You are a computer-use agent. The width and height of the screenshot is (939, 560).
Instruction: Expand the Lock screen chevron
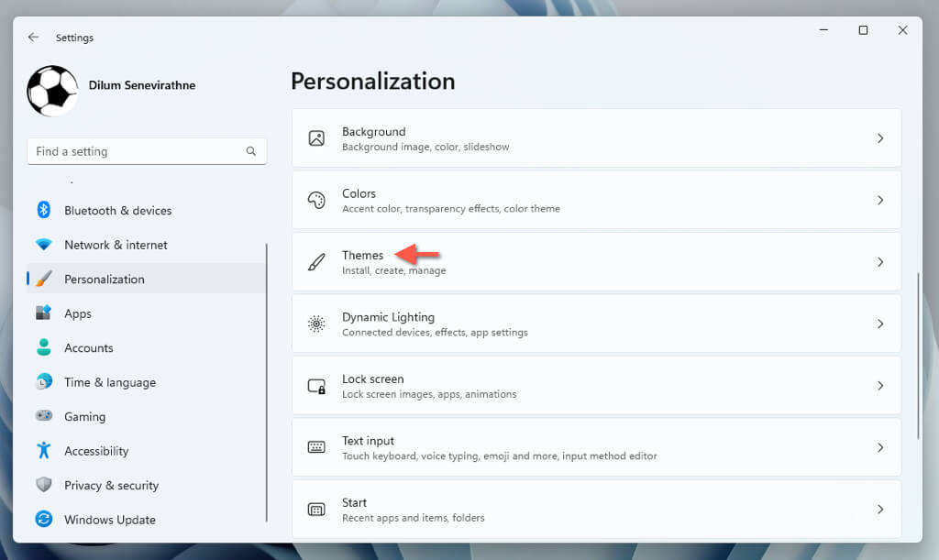tap(880, 386)
